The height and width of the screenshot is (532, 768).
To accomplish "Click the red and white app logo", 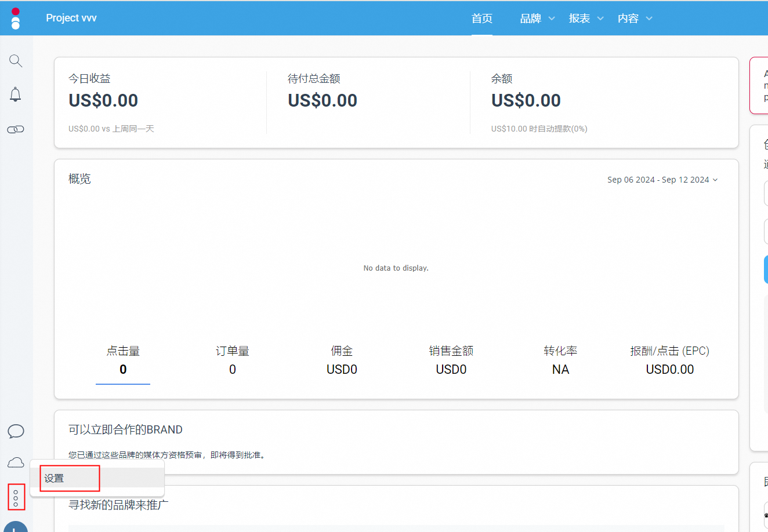I will pos(16,19).
